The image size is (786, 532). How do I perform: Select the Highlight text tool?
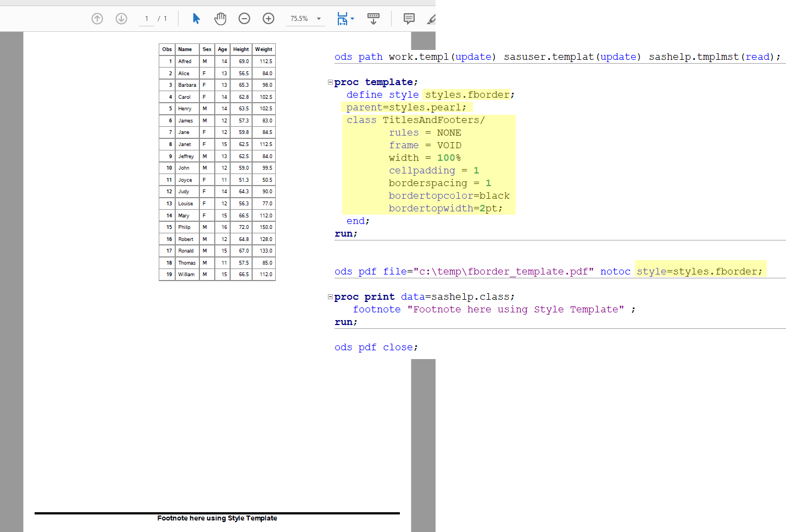point(432,18)
